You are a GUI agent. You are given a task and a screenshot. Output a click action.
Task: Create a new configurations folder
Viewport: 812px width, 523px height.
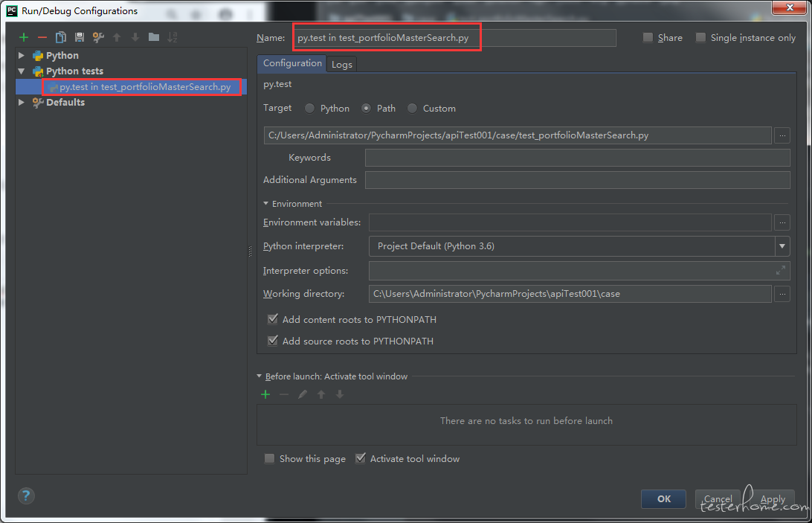pyautogui.click(x=154, y=37)
